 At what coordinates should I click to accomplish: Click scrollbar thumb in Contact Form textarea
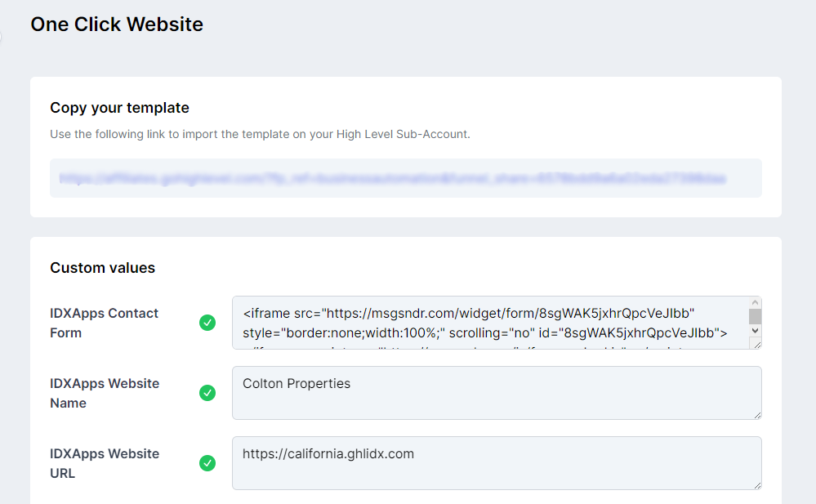(x=755, y=316)
